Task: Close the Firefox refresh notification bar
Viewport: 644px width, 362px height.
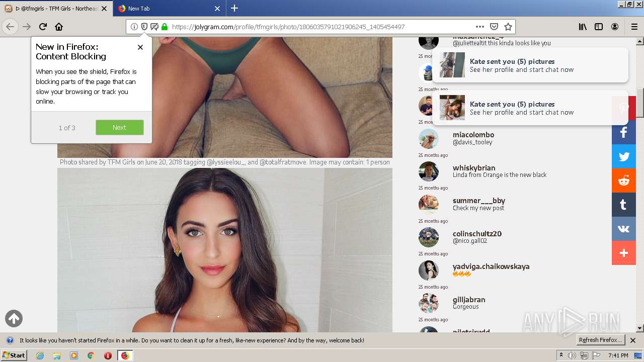Action: (633, 340)
